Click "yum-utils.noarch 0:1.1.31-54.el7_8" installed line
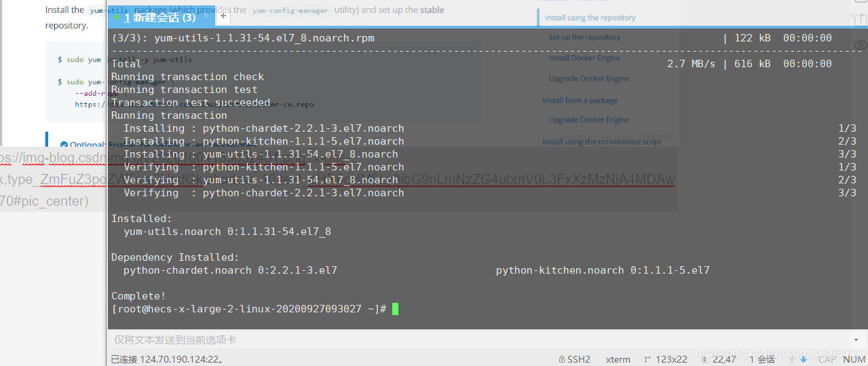The width and height of the screenshot is (868, 366). pos(227,232)
